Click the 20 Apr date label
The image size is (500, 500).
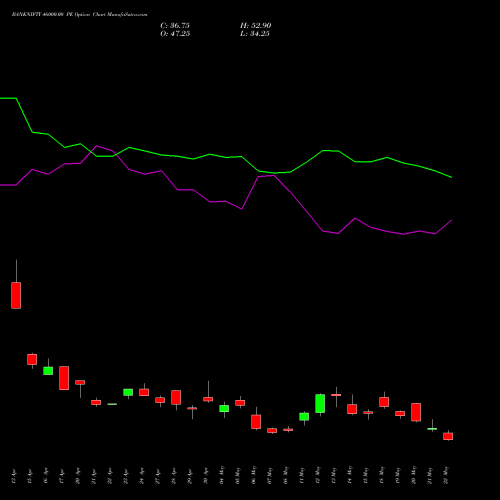tap(78, 476)
